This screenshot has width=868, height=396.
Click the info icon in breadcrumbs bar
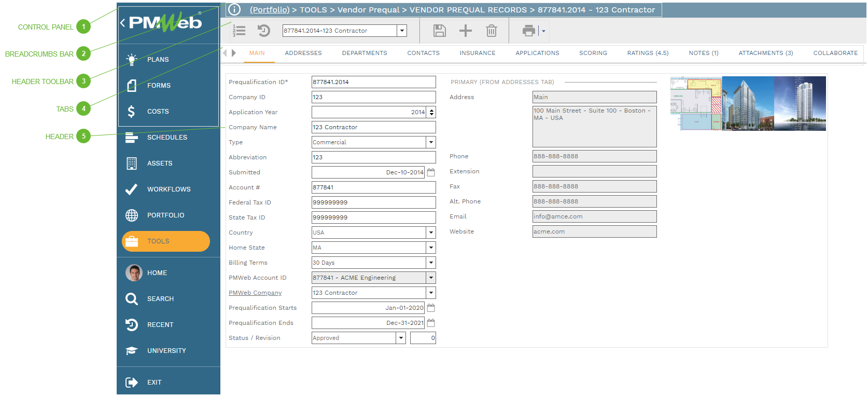(234, 9)
